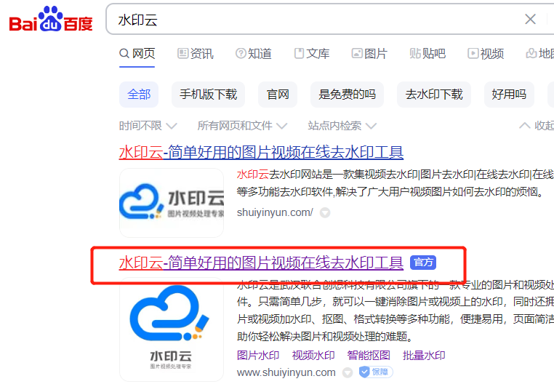Open the official 水印云 result title link
Screen dimensions: 554x392
coord(261,263)
